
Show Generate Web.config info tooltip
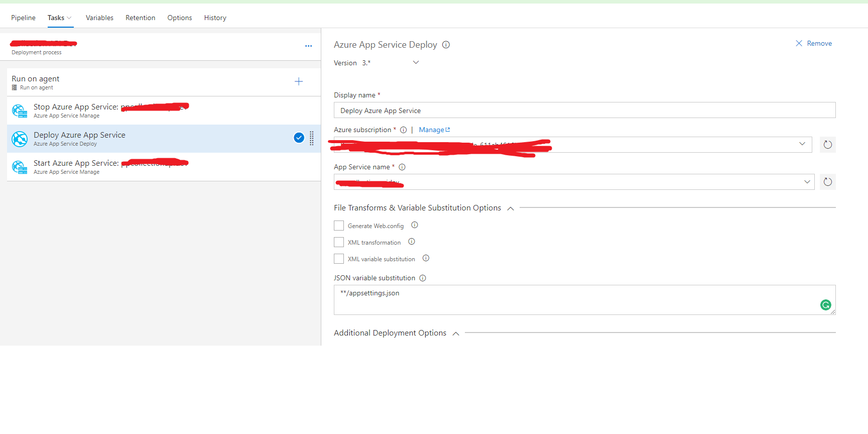coord(415,225)
